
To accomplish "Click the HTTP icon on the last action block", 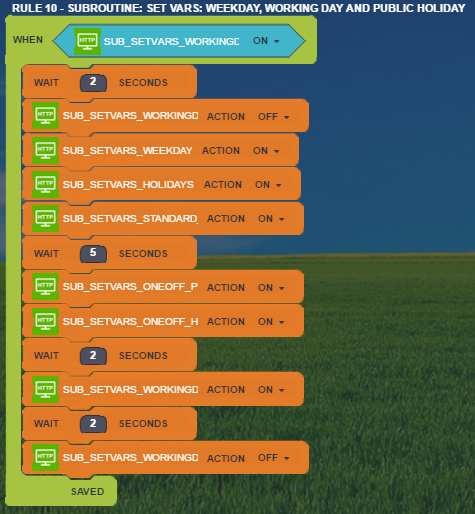I will click(46, 457).
